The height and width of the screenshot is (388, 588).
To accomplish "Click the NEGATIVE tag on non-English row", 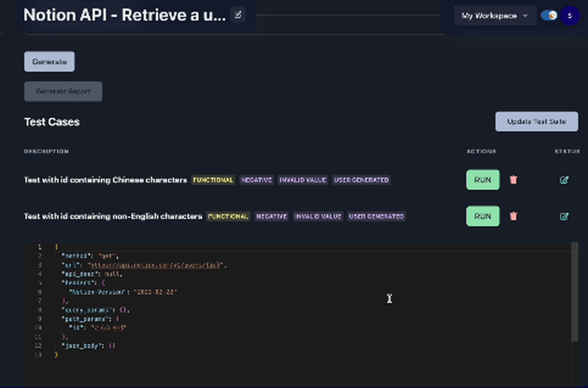I will [x=272, y=216].
